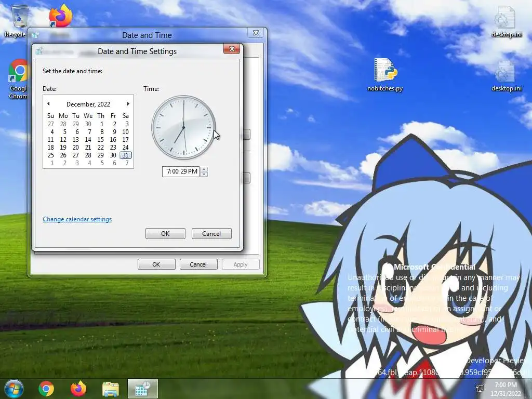Go to next month in calendar
Image resolution: width=532 pixels, height=399 pixels.
[x=128, y=104]
